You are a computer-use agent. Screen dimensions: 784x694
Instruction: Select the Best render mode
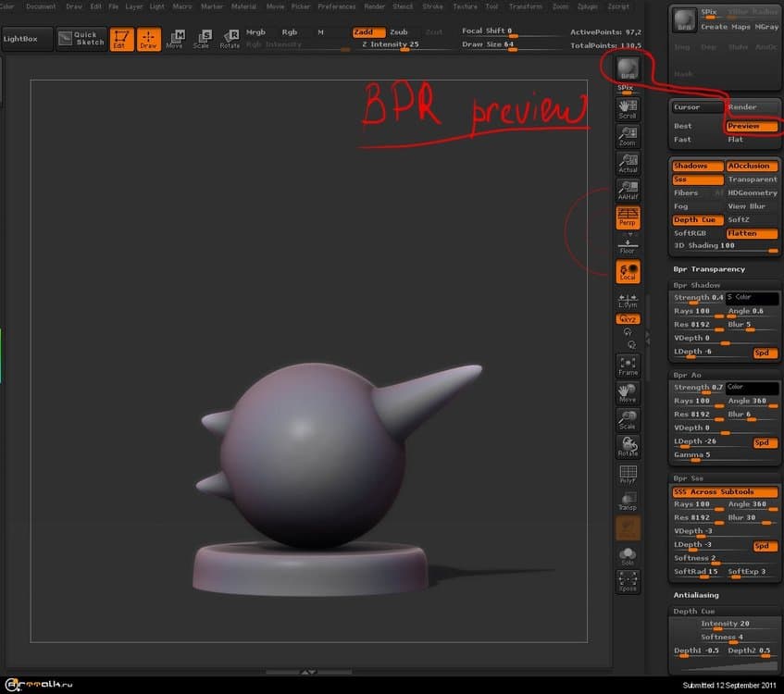pos(698,126)
